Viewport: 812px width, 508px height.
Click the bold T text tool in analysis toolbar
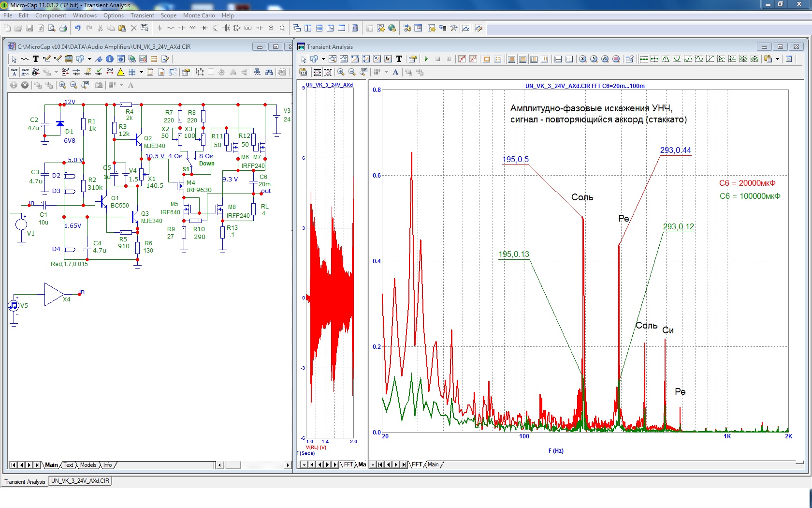(x=399, y=59)
